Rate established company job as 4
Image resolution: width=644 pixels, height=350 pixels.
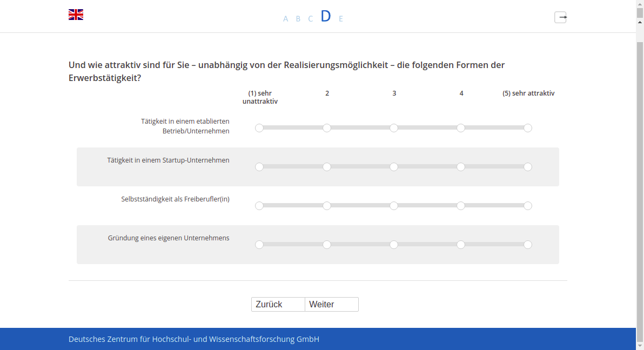(x=461, y=128)
